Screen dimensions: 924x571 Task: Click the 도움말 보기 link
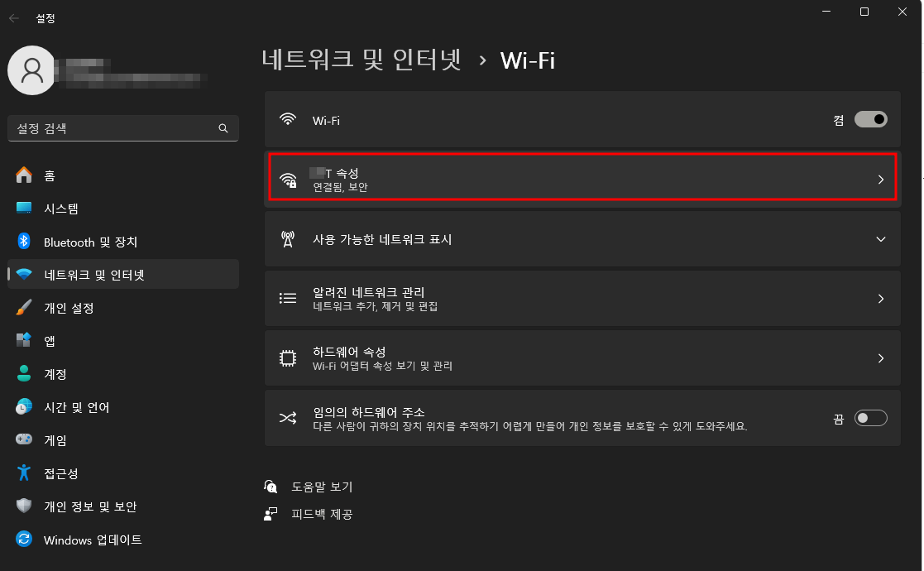tap(322, 487)
